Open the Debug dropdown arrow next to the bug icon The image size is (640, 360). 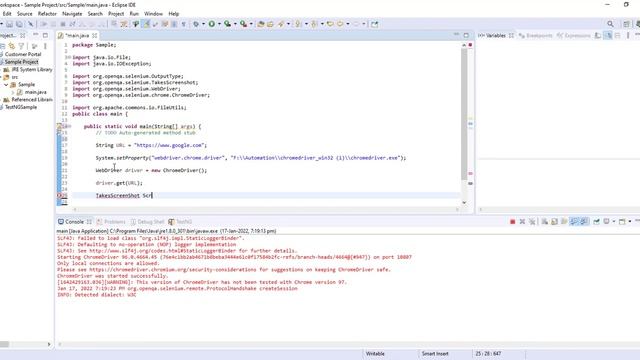tap(203, 24)
